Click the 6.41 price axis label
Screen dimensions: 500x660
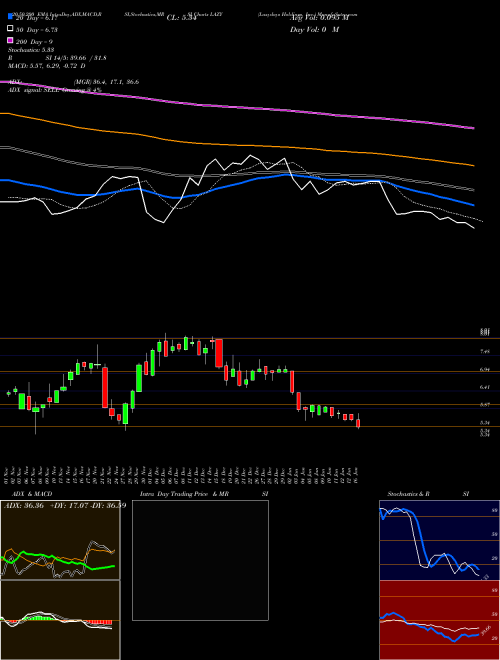485,387
